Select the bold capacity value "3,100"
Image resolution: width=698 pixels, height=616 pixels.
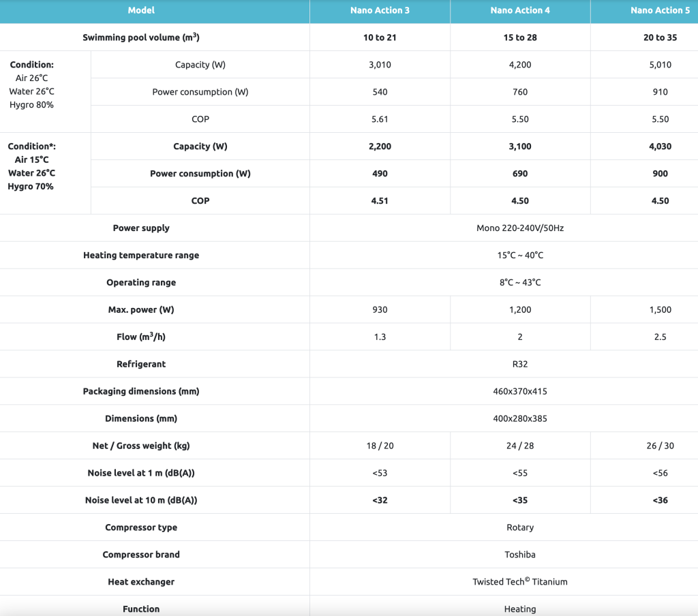(x=520, y=147)
